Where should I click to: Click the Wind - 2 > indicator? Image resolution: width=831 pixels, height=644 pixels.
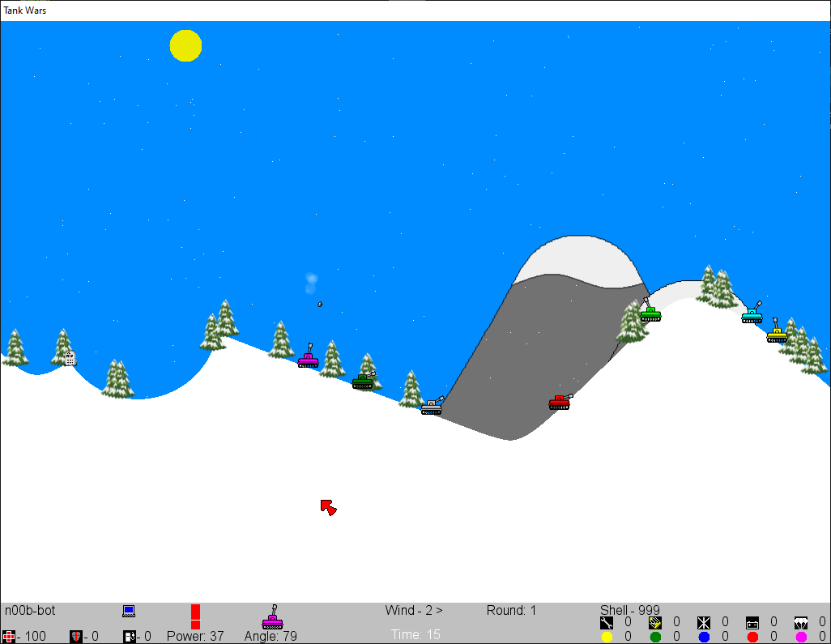click(414, 611)
